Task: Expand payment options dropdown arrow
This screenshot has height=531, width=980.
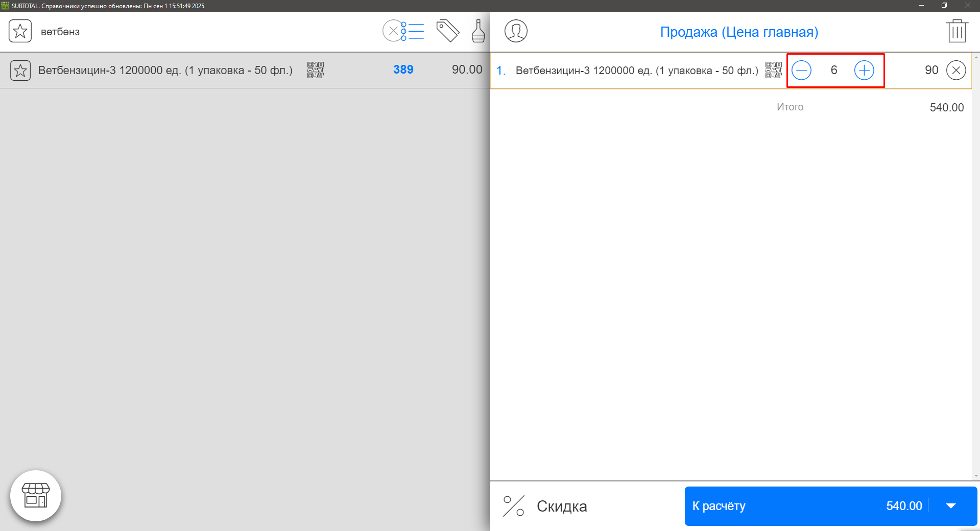Action: point(951,506)
